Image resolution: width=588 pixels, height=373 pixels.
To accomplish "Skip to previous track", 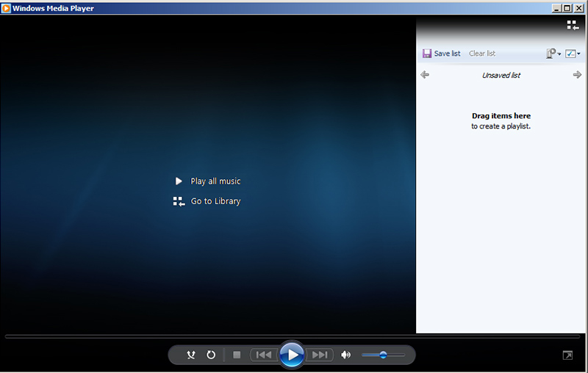I will point(264,355).
